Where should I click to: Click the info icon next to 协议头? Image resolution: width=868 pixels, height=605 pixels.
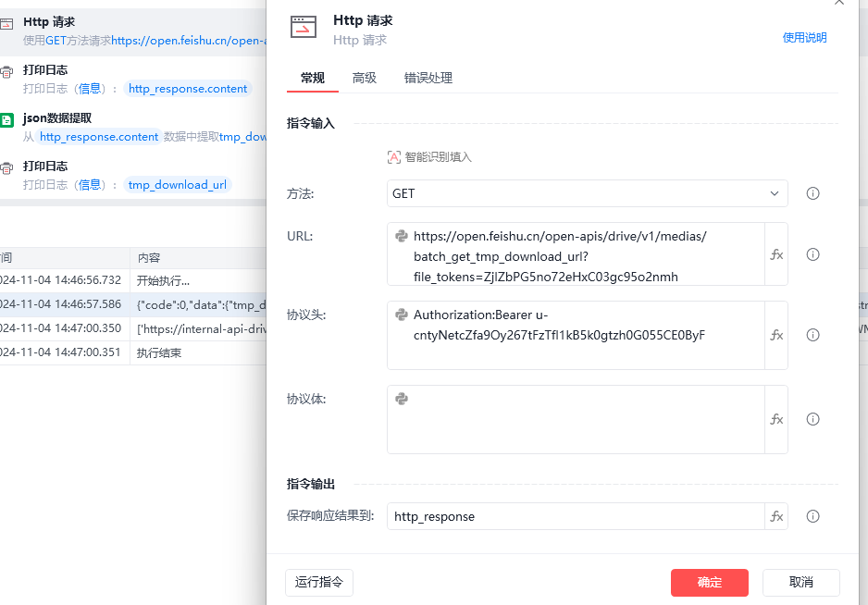[x=813, y=335]
